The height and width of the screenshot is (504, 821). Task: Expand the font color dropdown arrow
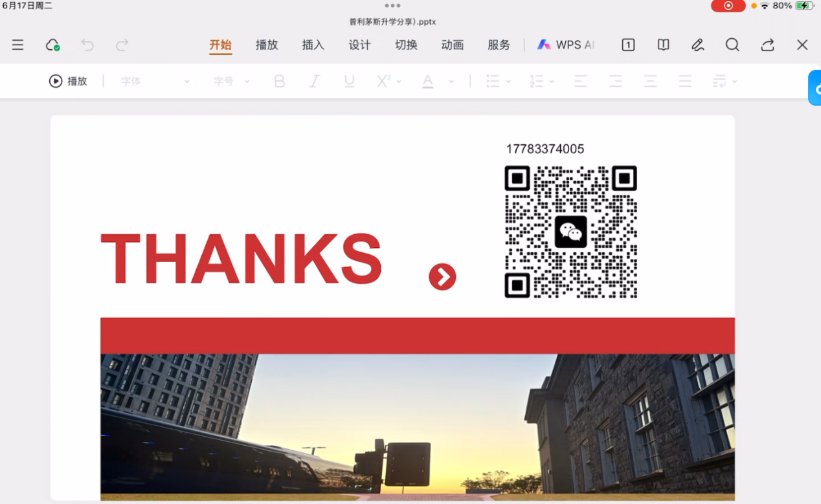(451, 82)
